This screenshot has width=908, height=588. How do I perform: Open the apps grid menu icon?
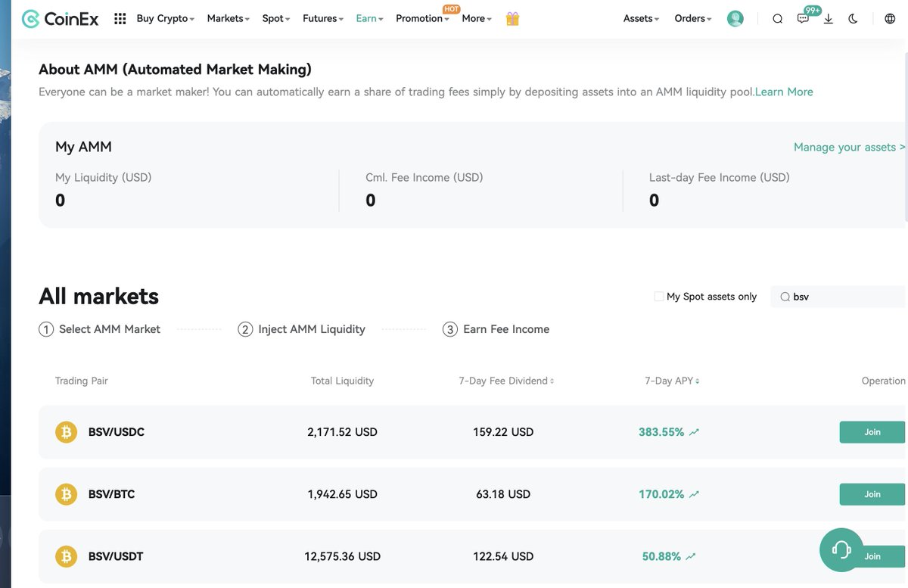click(x=120, y=19)
